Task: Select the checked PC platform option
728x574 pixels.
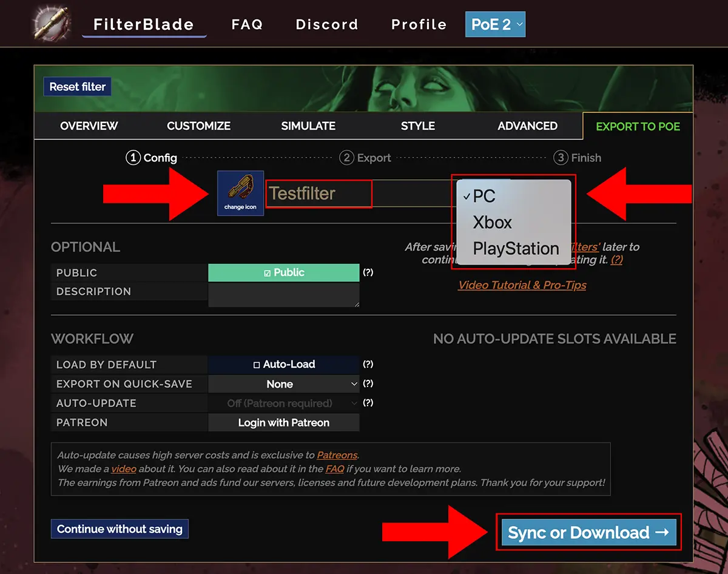Action: (x=484, y=196)
